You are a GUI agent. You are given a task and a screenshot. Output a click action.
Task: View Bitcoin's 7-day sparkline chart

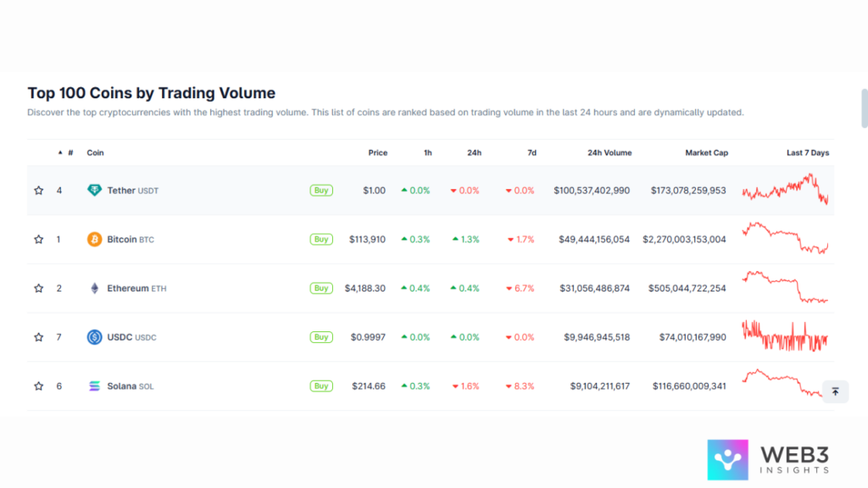coord(786,238)
